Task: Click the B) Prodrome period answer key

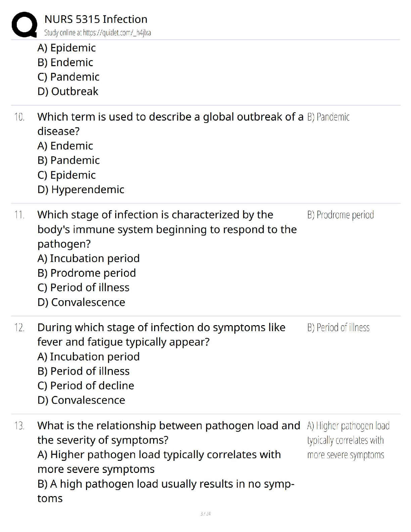Action: click(x=340, y=215)
